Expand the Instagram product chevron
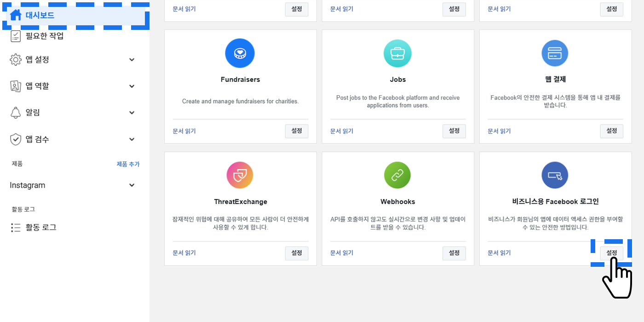The width and height of the screenshot is (644, 322). pos(132,185)
